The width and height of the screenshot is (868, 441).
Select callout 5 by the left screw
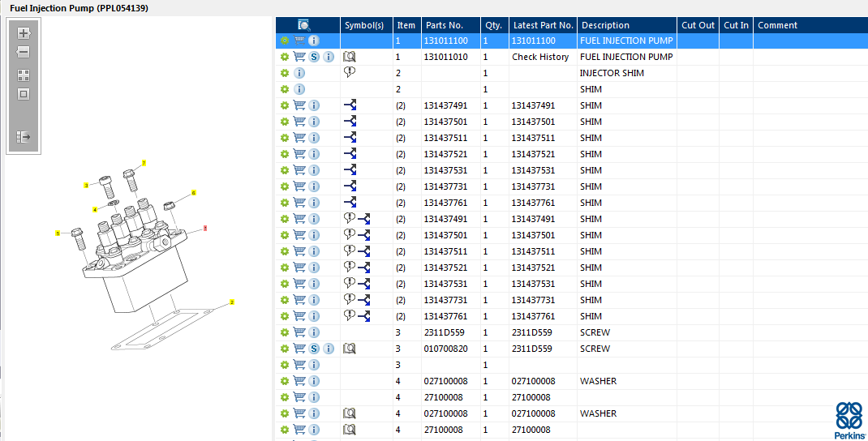coord(58,233)
